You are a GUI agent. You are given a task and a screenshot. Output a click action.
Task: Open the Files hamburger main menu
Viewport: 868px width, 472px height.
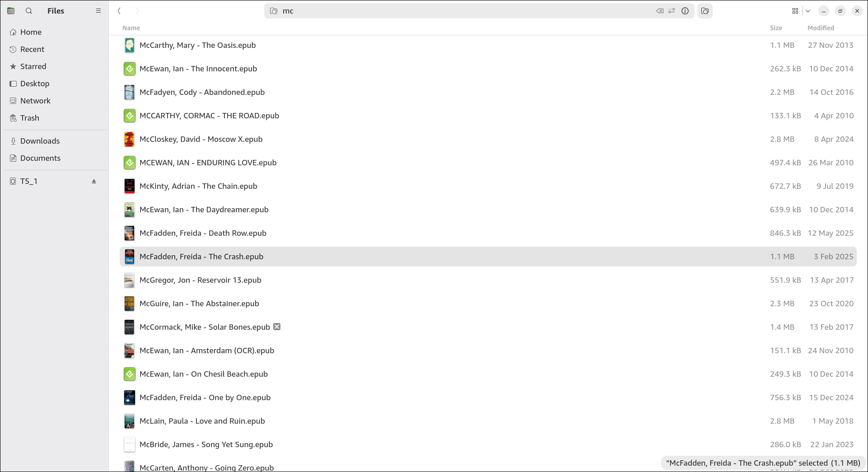coord(98,11)
